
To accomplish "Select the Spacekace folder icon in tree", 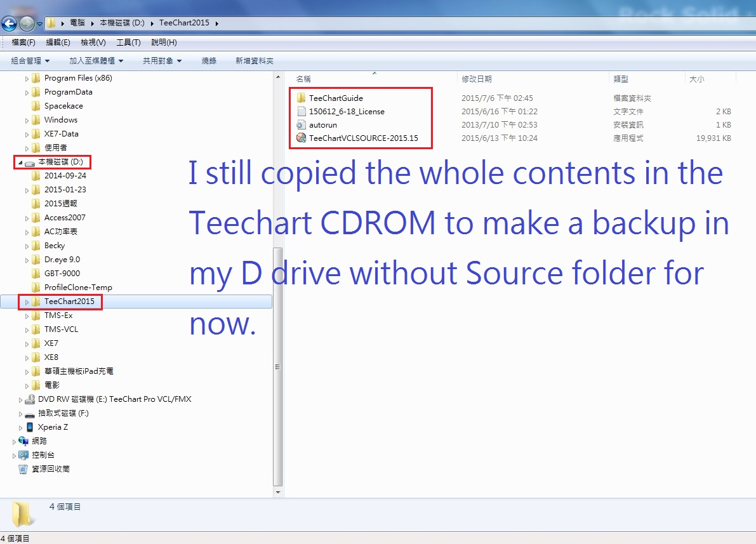I will tap(36, 106).
